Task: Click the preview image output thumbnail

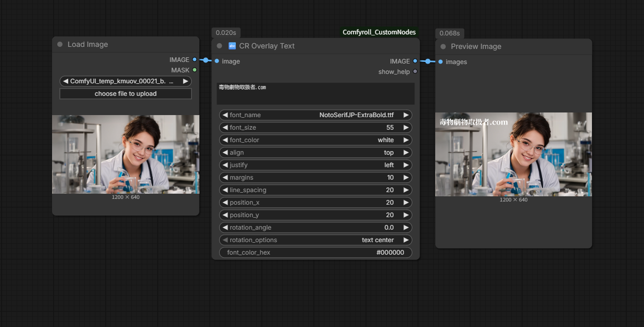Action: pos(513,155)
